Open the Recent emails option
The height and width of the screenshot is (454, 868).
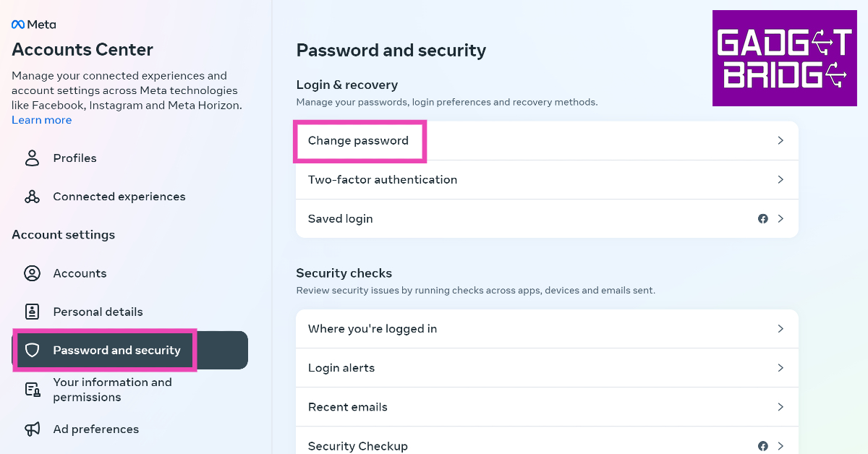pyautogui.click(x=347, y=407)
